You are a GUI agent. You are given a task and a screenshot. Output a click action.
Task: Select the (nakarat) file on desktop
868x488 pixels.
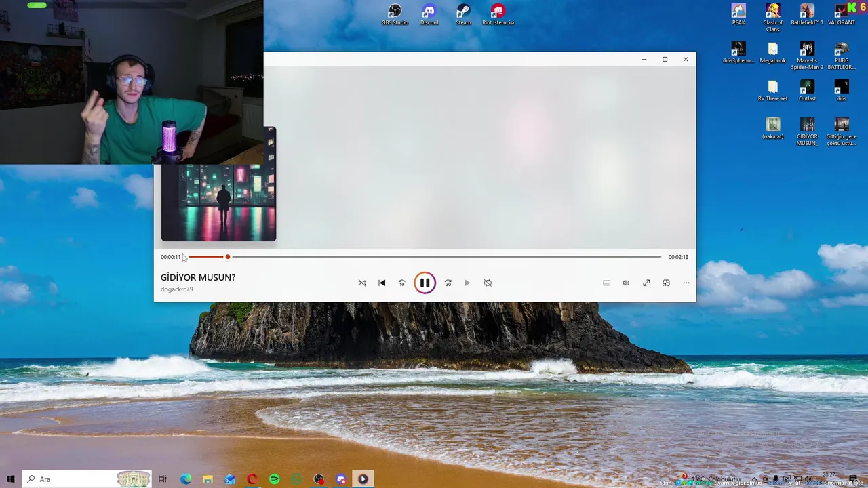[772, 129]
